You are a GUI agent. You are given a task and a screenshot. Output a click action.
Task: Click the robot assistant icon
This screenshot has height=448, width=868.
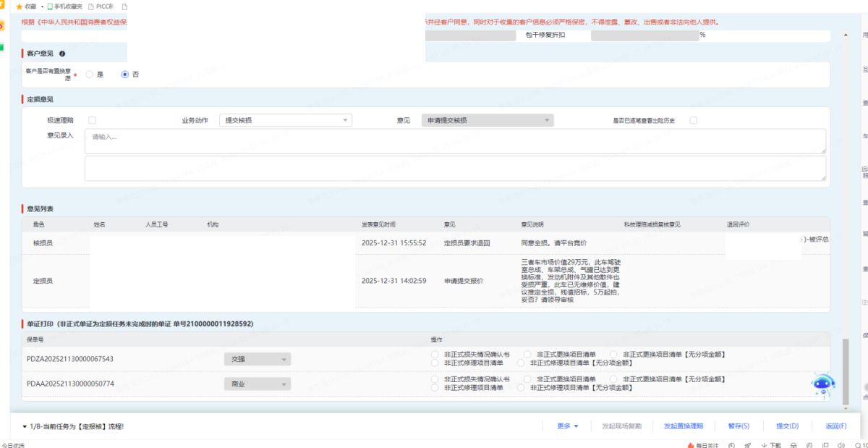tap(822, 385)
